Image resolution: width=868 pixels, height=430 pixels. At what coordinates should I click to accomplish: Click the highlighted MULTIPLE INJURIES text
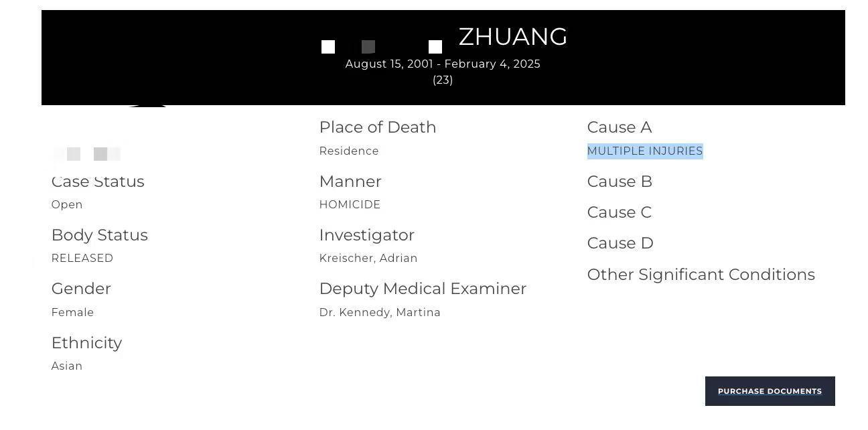coord(644,151)
